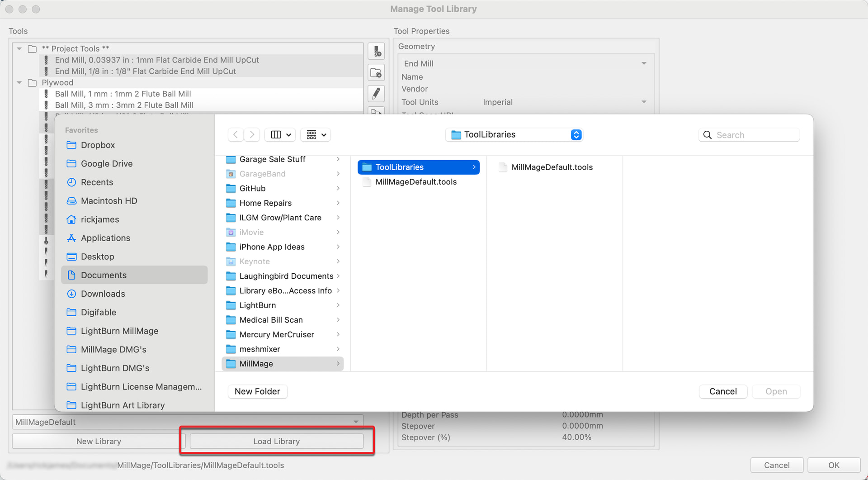Go back with the left chevron button
This screenshot has width=868, height=480.
pyautogui.click(x=236, y=135)
